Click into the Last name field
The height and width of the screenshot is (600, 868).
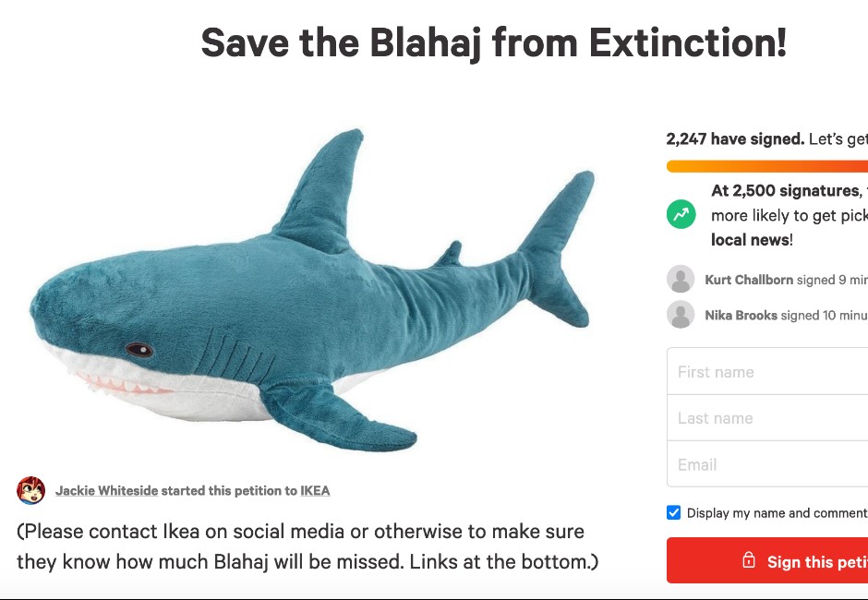coord(766,418)
